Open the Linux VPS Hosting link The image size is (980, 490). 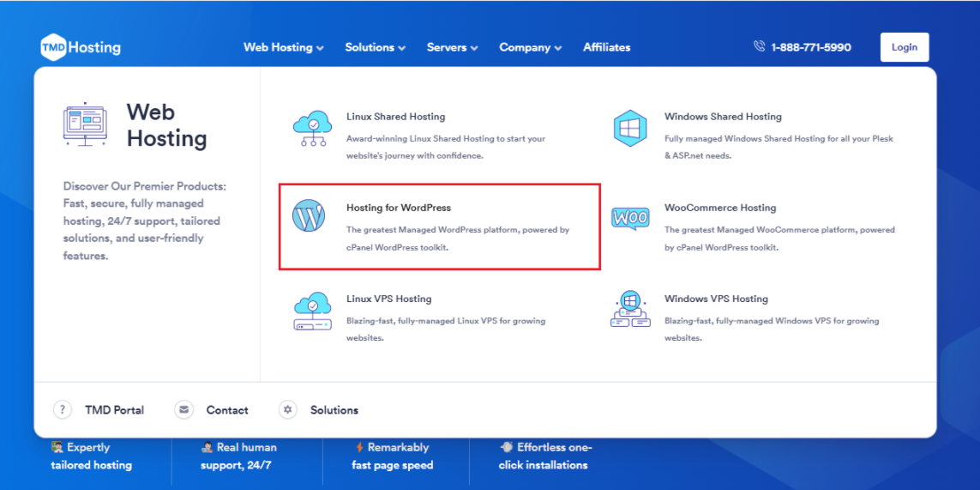coord(388,299)
